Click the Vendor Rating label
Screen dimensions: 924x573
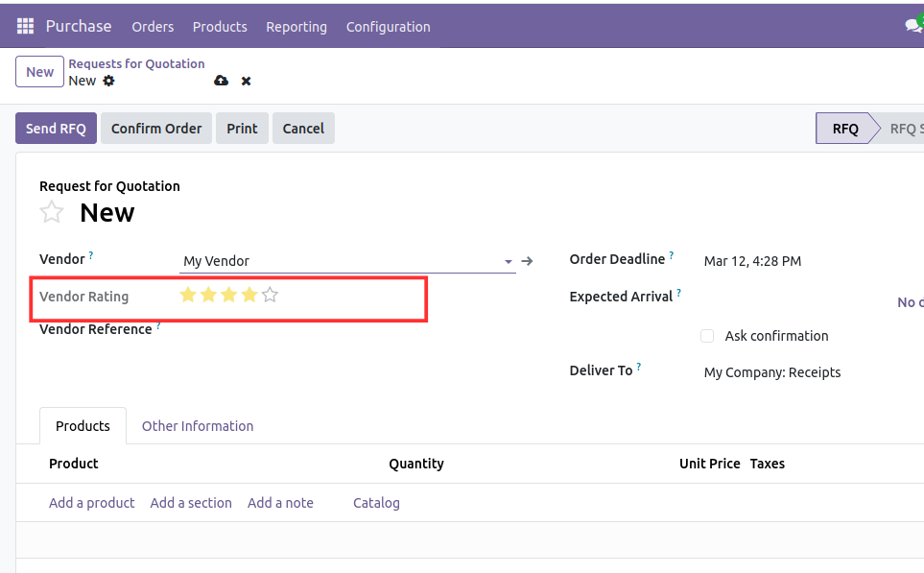pyautogui.click(x=83, y=297)
